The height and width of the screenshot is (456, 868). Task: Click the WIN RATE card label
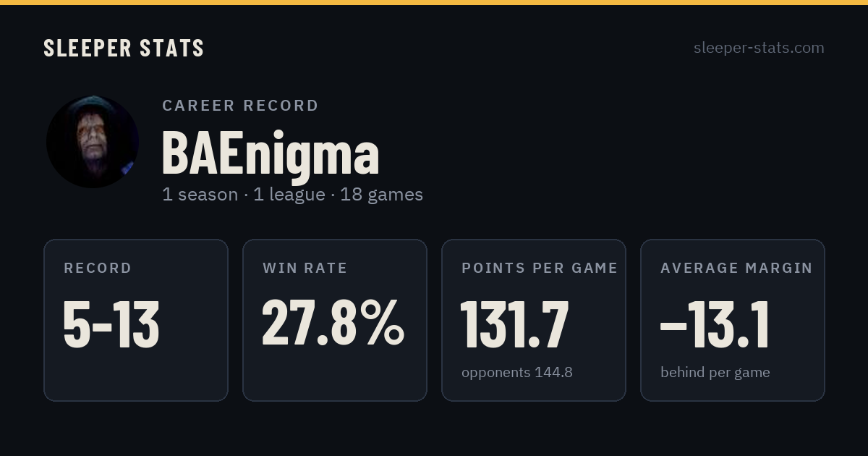(305, 269)
